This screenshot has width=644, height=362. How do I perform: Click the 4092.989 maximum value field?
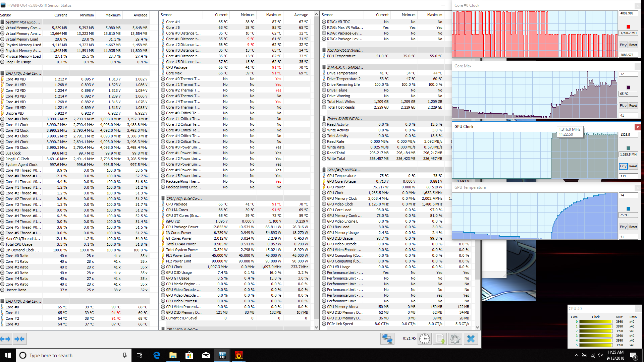(x=628, y=13)
